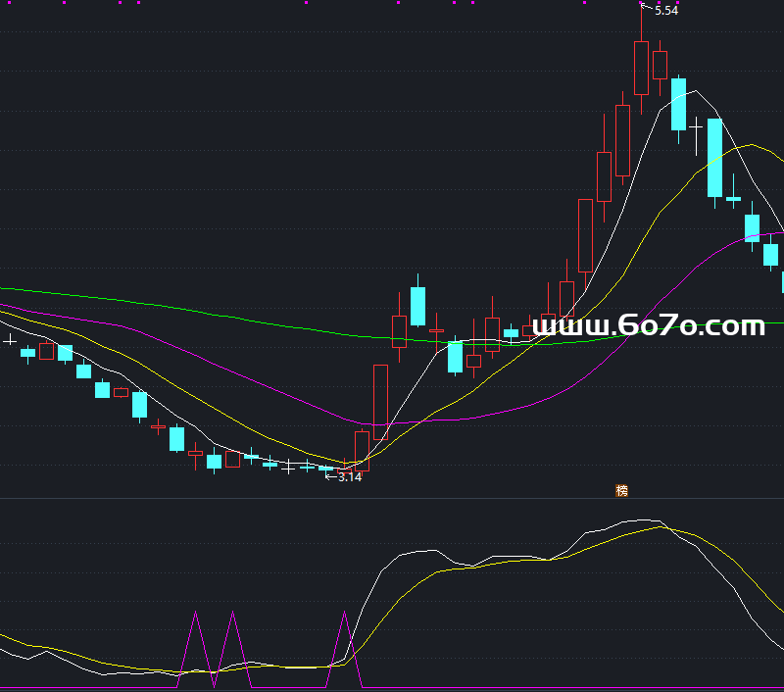Click the 3.14 low price label
784x692 pixels.
[x=350, y=477]
